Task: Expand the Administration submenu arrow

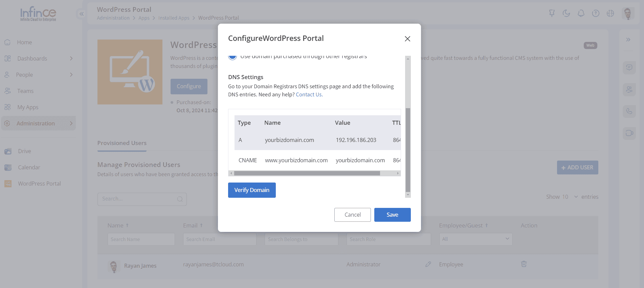Action: 71,123
